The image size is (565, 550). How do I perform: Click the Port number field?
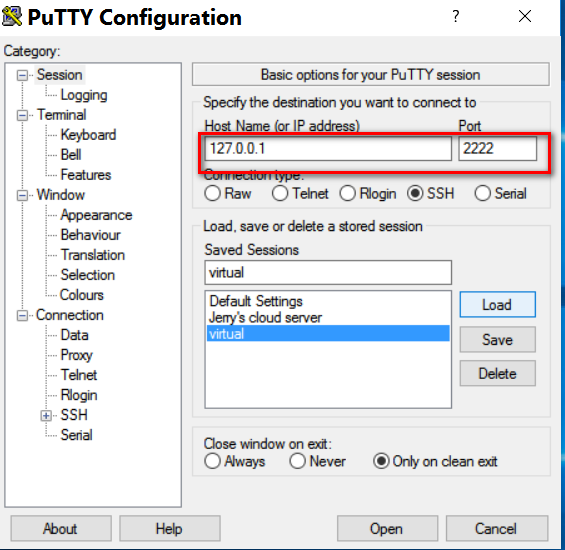pyautogui.click(x=497, y=148)
